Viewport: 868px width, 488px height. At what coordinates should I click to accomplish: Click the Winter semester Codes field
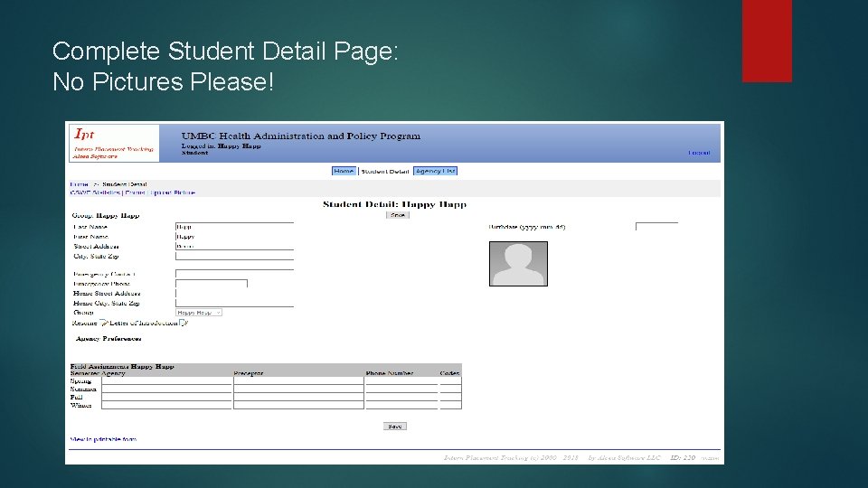[x=450, y=405]
